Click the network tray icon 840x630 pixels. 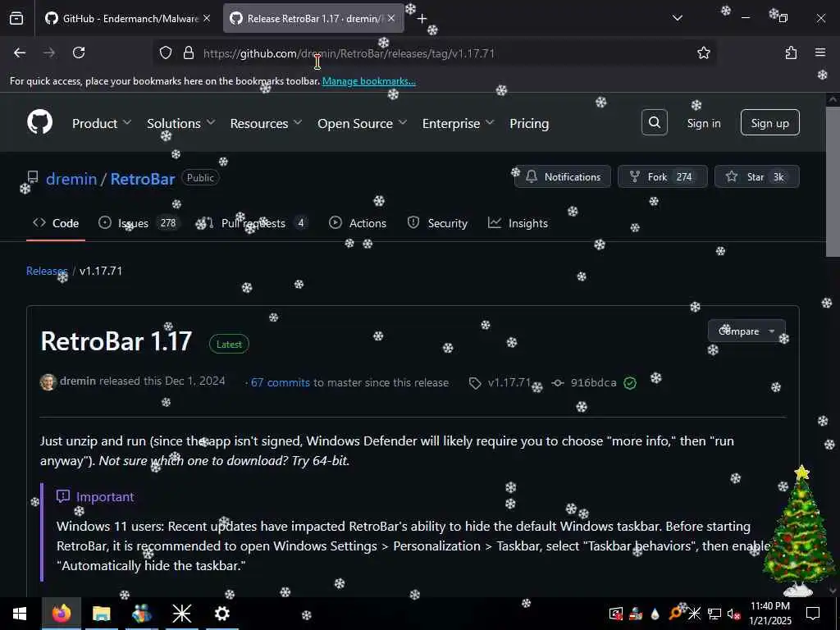[x=714, y=614]
